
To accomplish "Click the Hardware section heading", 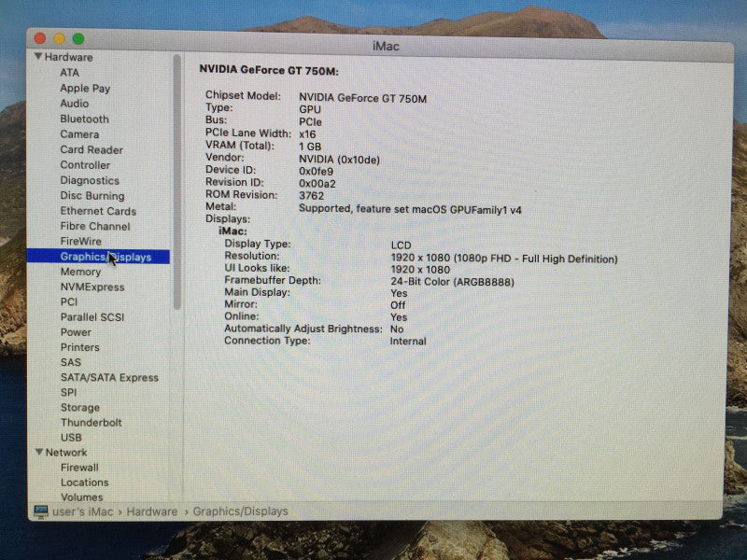I will [x=68, y=57].
